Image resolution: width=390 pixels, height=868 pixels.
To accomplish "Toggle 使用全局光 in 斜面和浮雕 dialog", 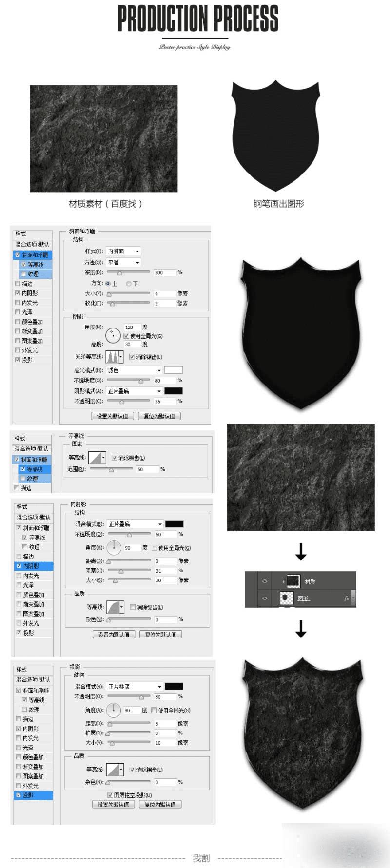I will tap(126, 336).
